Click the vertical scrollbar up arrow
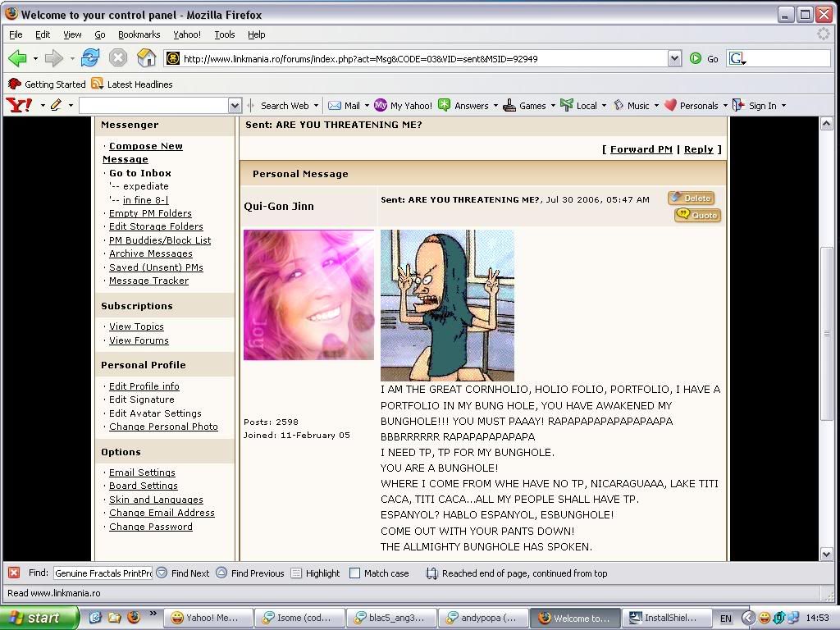Viewport: 840px width, 630px height. point(826,124)
